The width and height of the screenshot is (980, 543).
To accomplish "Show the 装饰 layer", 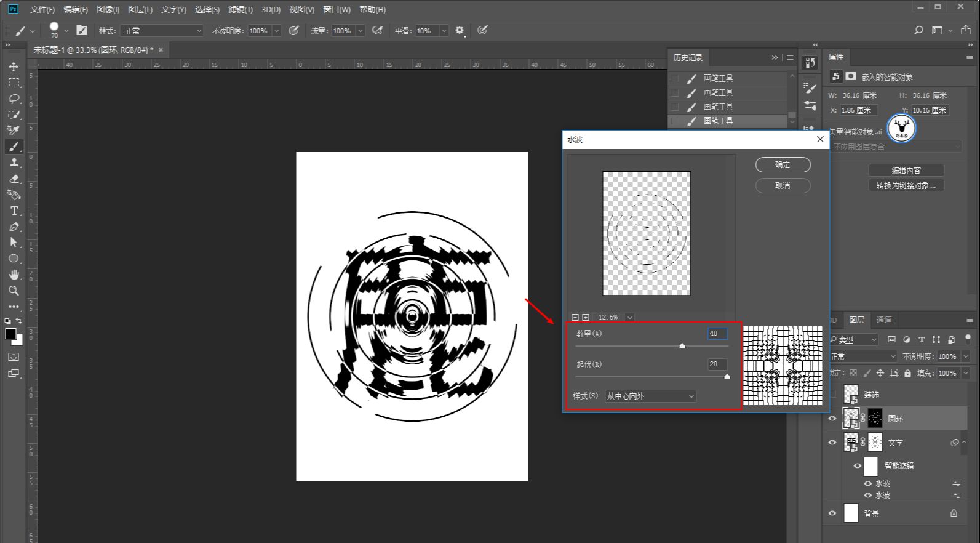I will 832,395.
